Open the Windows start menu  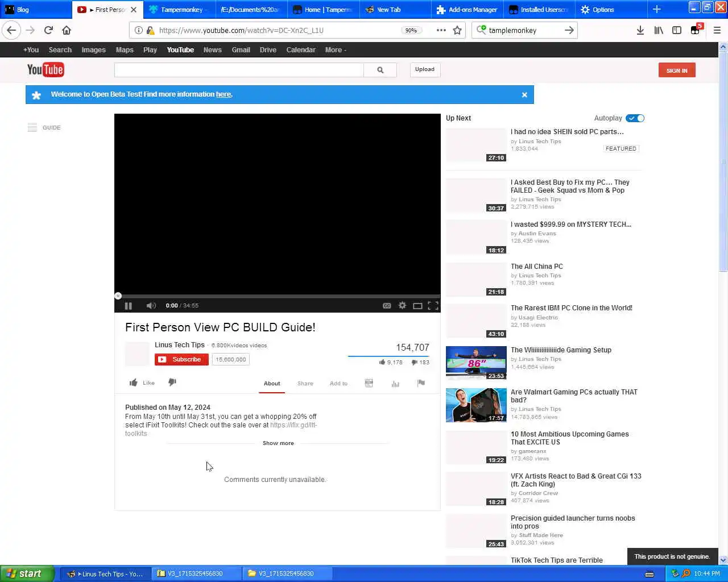coord(27,573)
